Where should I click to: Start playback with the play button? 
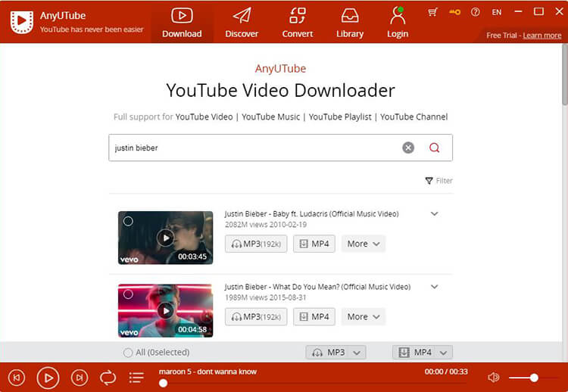click(48, 378)
